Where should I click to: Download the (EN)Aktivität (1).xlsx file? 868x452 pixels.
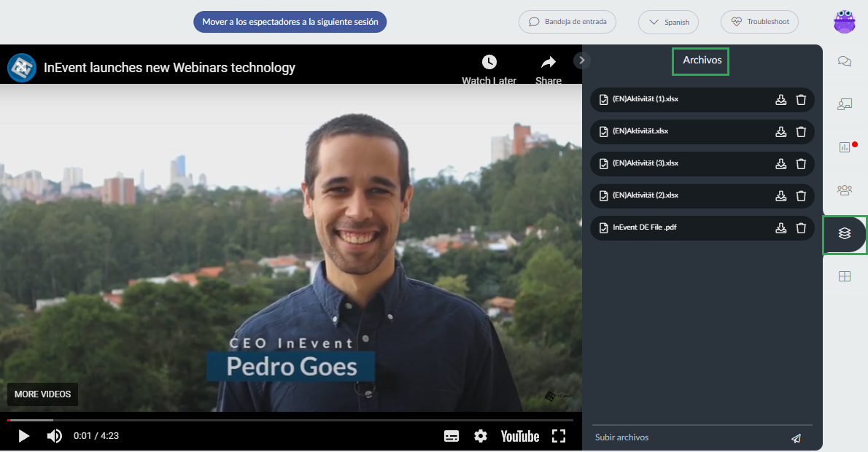click(x=780, y=100)
